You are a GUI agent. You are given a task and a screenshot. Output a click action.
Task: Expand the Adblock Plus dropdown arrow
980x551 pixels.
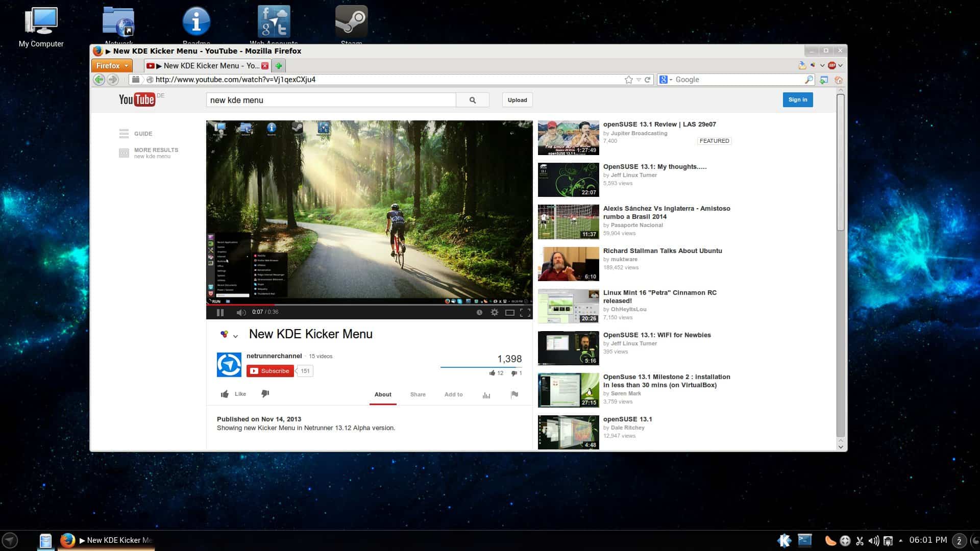pyautogui.click(x=840, y=66)
